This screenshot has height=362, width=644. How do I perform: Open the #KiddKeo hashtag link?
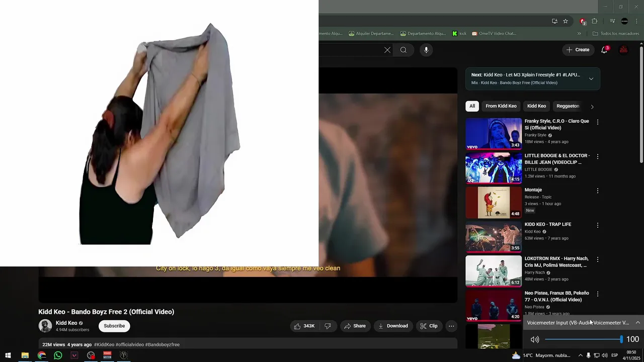tap(104, 345)
